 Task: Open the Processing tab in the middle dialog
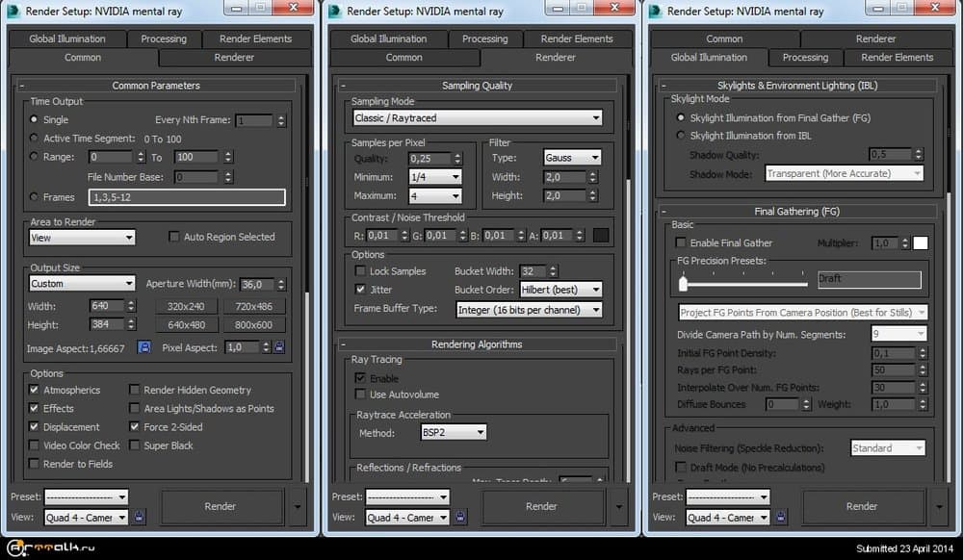486,38
